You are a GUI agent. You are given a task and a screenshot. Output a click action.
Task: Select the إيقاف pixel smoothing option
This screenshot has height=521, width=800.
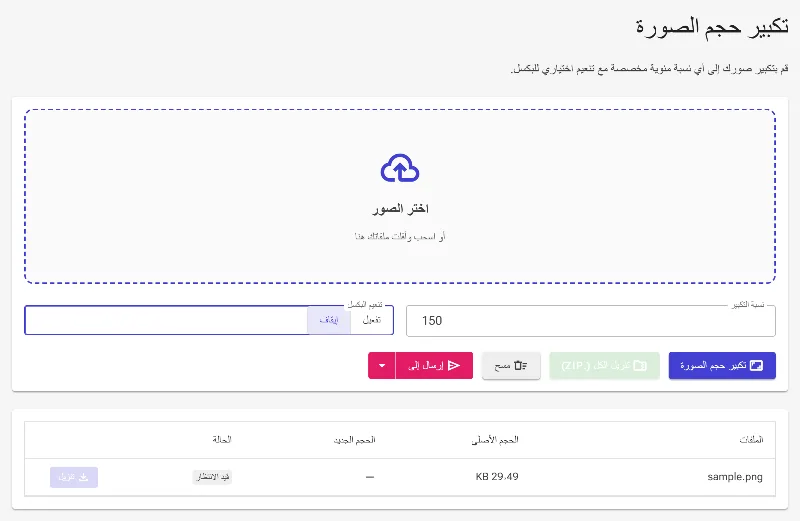[329, 320]
